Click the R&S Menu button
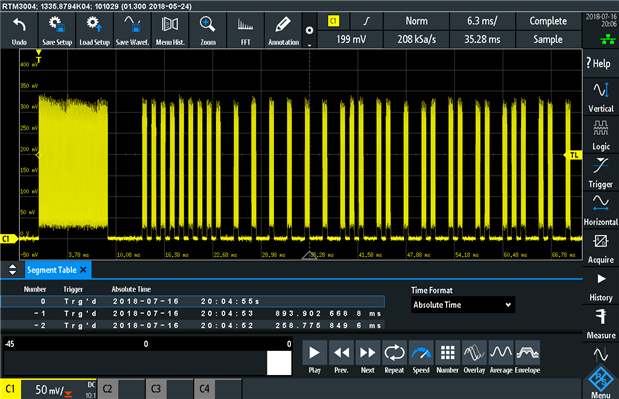 (601, 382)
